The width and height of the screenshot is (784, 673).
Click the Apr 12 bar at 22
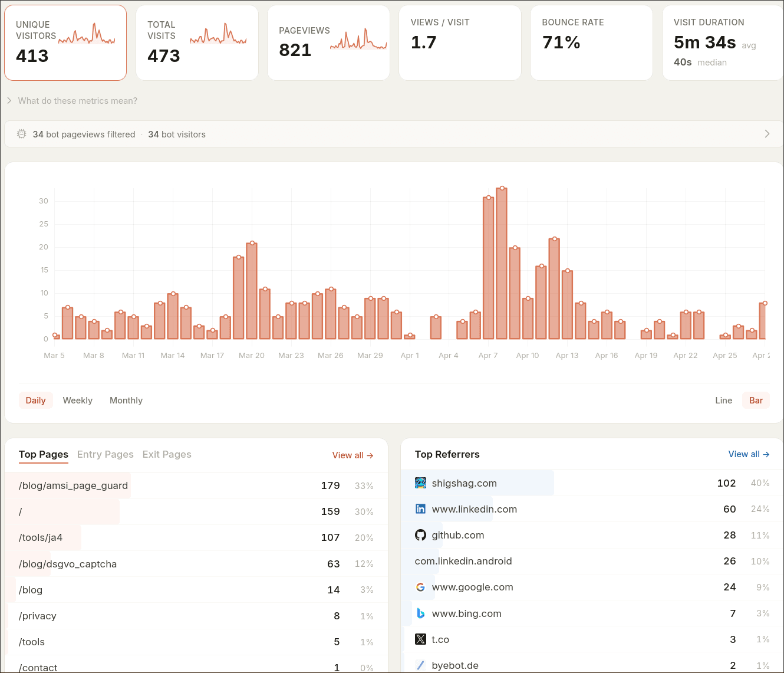tap(554, 289)
